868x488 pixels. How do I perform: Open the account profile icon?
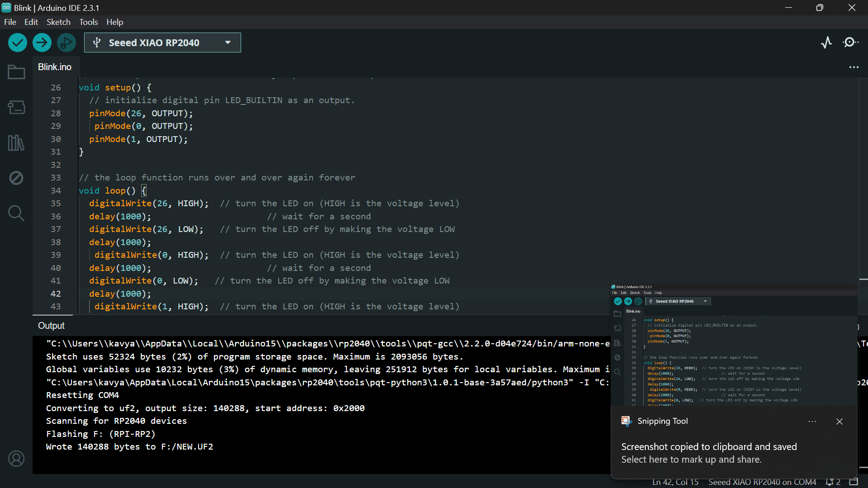16,459
